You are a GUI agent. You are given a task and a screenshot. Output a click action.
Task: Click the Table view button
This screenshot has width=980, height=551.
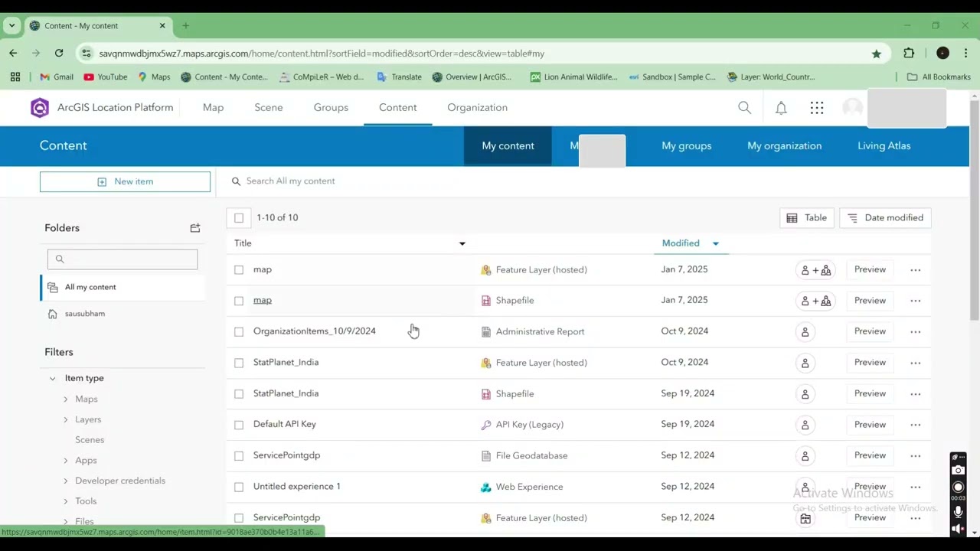807,218
